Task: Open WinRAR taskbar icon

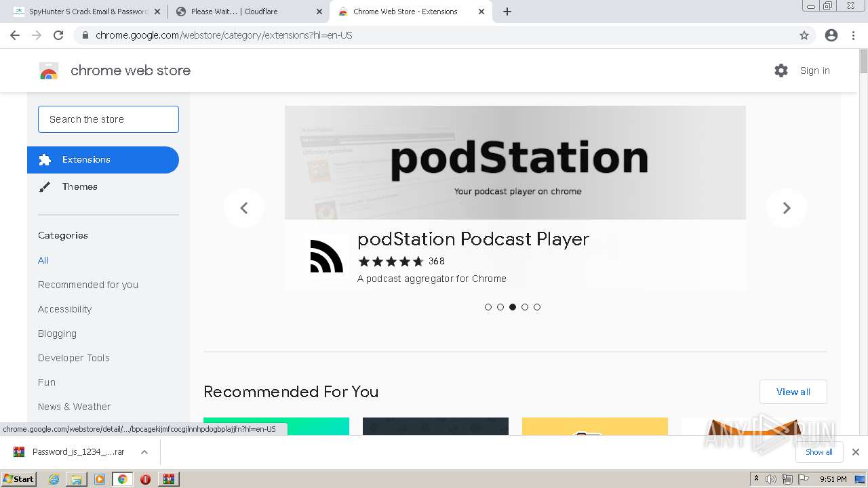Action: (x=168, y=479)
